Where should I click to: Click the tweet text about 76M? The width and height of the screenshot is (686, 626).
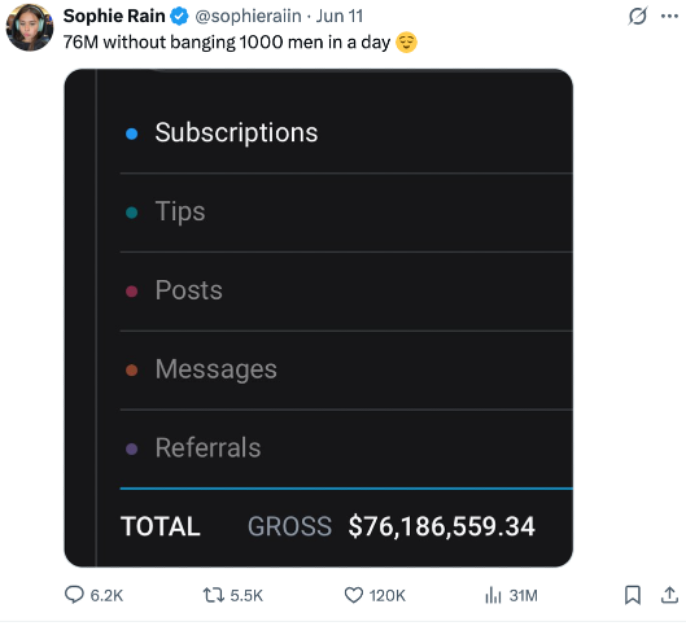tap(240, 42)
